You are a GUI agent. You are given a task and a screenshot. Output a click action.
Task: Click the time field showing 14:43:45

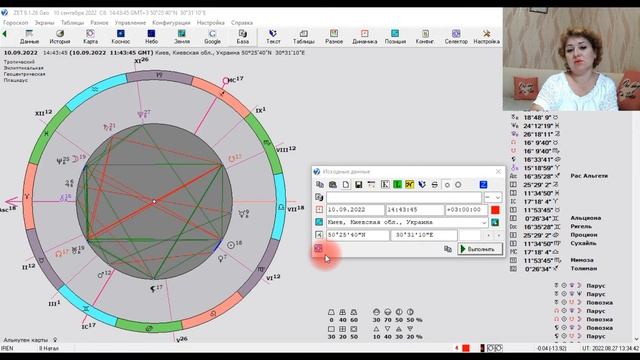pyautogui.click(x=415, y=210)
